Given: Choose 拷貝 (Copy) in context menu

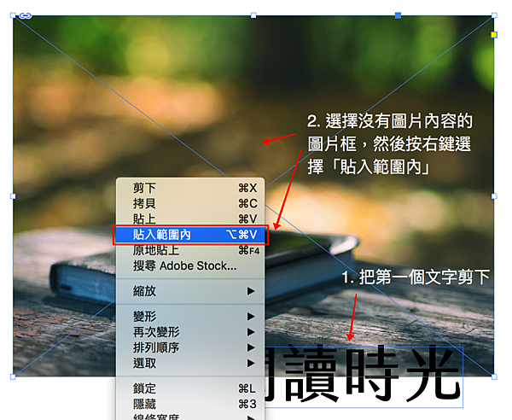Looking at the screenshot, I should (190, 203).
